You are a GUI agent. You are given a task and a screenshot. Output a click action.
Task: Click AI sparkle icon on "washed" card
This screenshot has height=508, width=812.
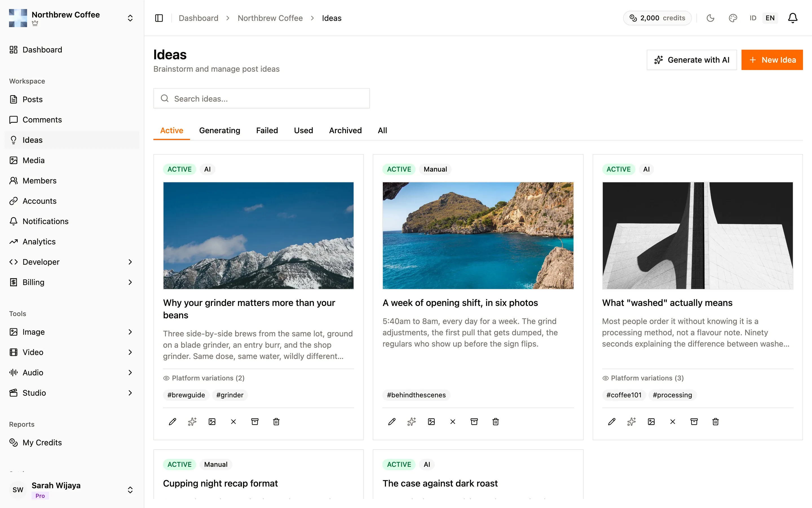point(632,422)
